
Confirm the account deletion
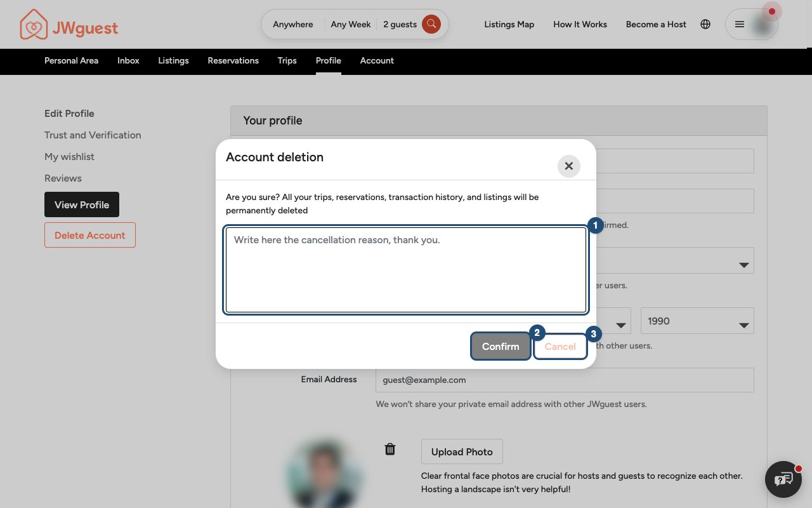tap(501, 346)
